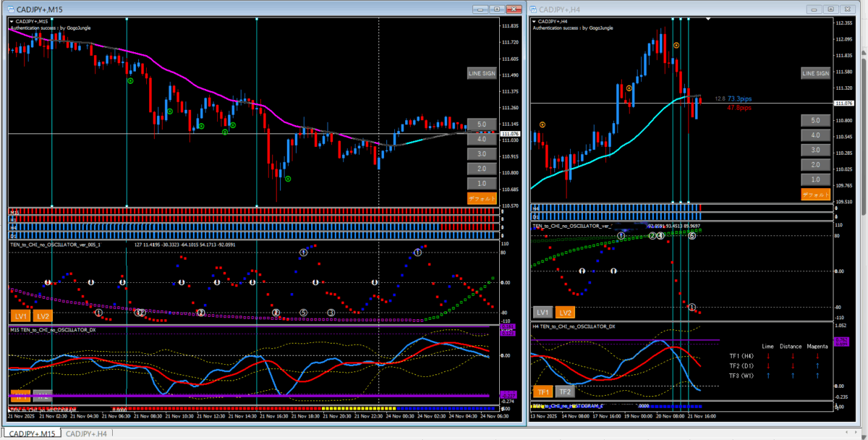Toggle LV1 on the M15 oscillator
868x440 pixels.
point(20,316)
